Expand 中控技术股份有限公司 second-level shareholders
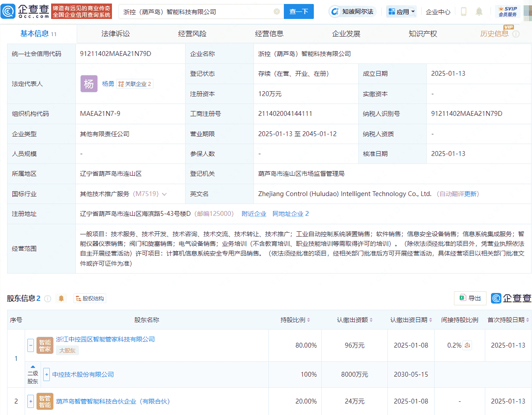Screen dimensions: 532x415 click(x=47, y=374)
